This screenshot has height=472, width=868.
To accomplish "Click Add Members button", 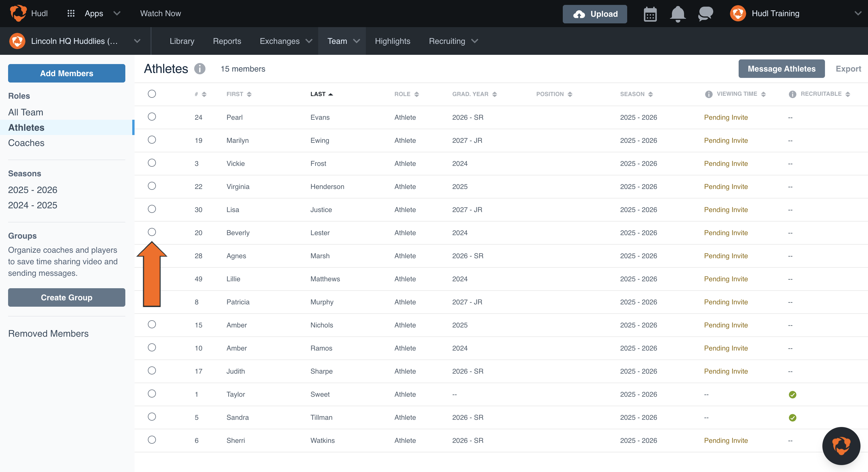I will click(x=67, y=73).
